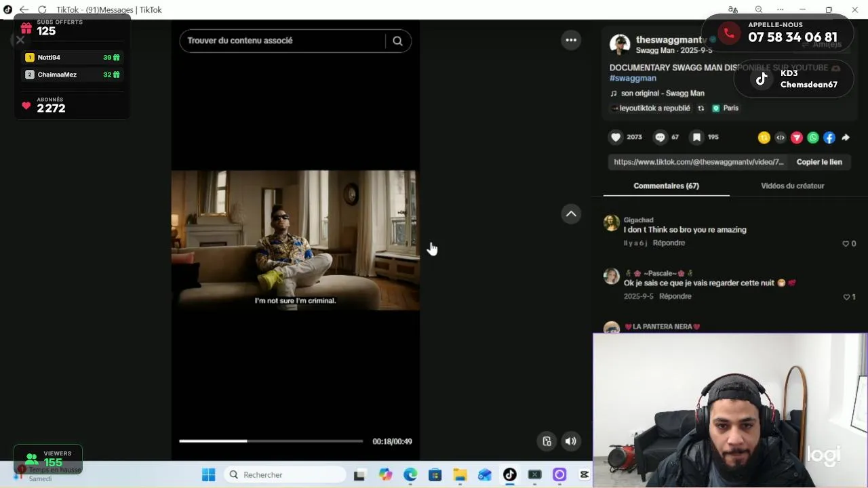868x488 pixels.
Task: Toggle the floating player icon
Action: (x=547, y=441)
